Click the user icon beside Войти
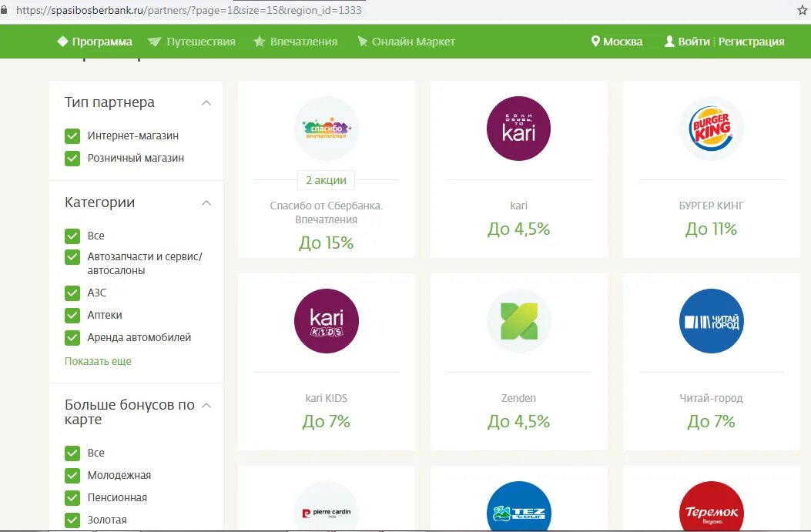This screenshot has width=811, height=532. point(669,42)
